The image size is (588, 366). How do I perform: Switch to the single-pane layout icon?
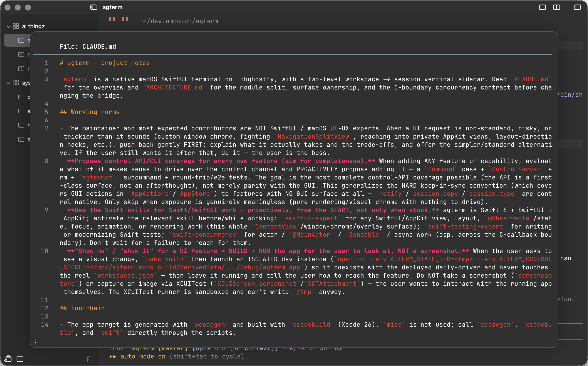[542, 7]
